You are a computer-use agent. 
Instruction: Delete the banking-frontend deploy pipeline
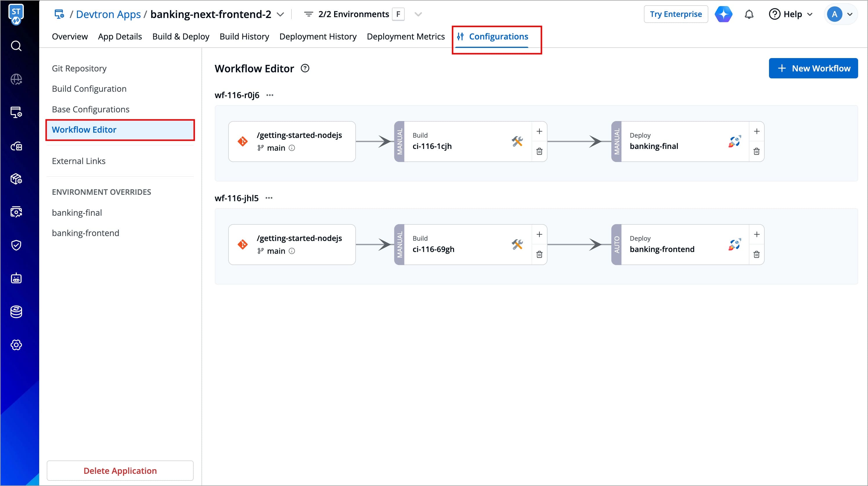pyautogui.click(x=757, y=254)
